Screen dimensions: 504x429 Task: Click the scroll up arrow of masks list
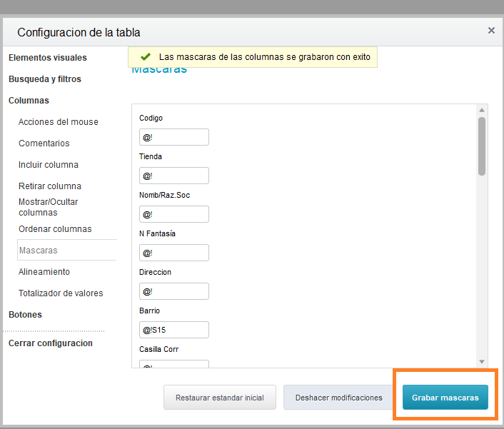click(481, 110)
